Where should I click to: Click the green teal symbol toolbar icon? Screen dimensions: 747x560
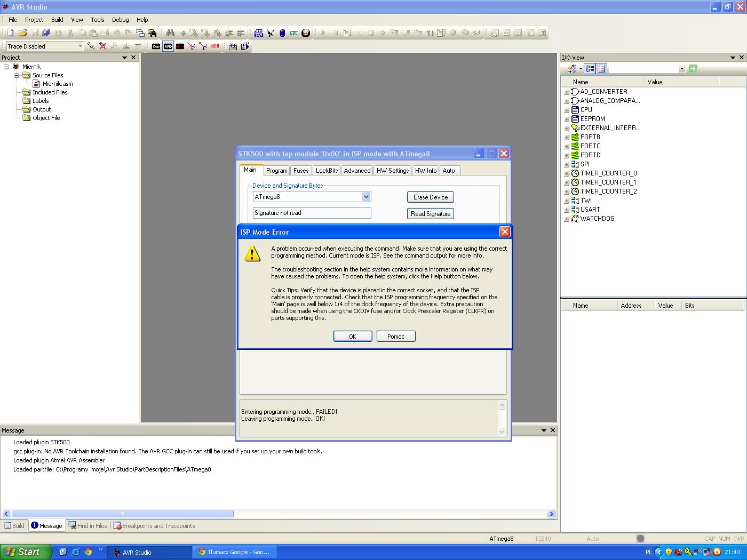click(294, 33)
